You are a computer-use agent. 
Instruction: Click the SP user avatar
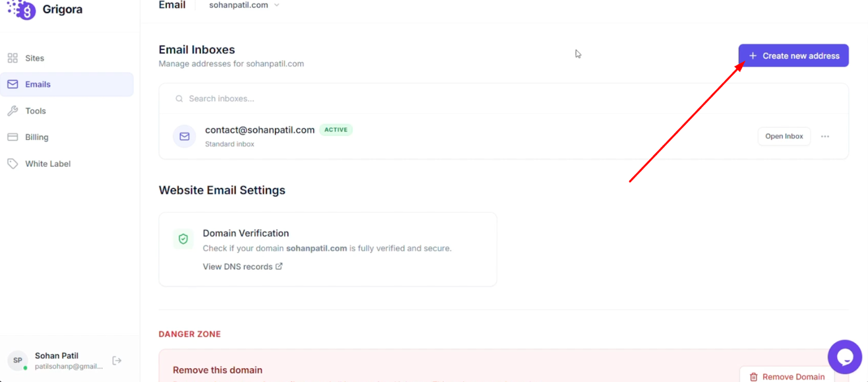(17, 360)
